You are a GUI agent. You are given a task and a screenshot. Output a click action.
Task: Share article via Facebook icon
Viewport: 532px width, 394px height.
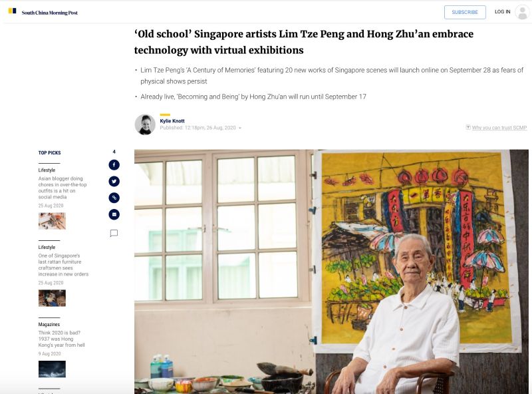(x=114, y=165)
